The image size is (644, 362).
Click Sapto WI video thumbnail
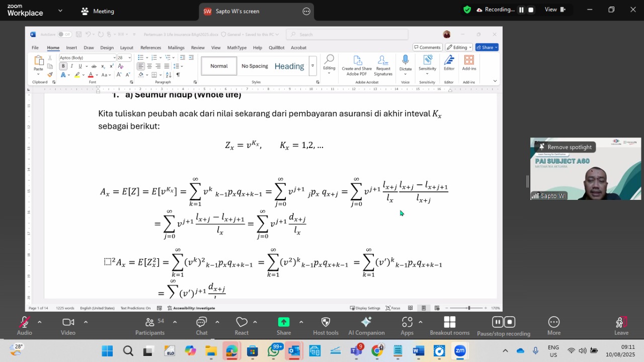tap(586, 169)
